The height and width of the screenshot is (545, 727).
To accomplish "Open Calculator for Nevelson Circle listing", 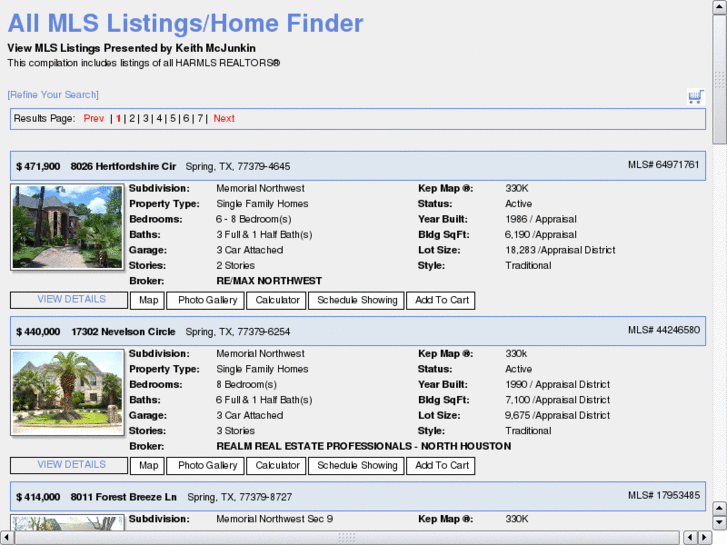I will [x=276, y=465].
